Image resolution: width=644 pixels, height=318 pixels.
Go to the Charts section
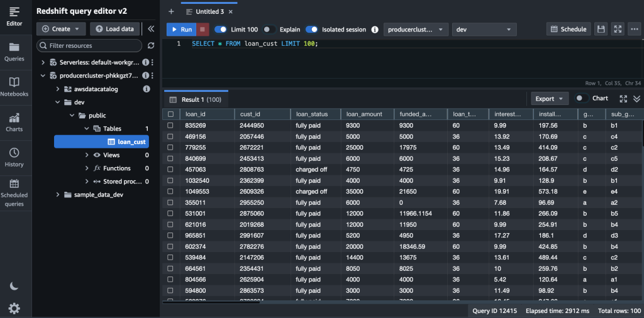(x=14, y=122)
